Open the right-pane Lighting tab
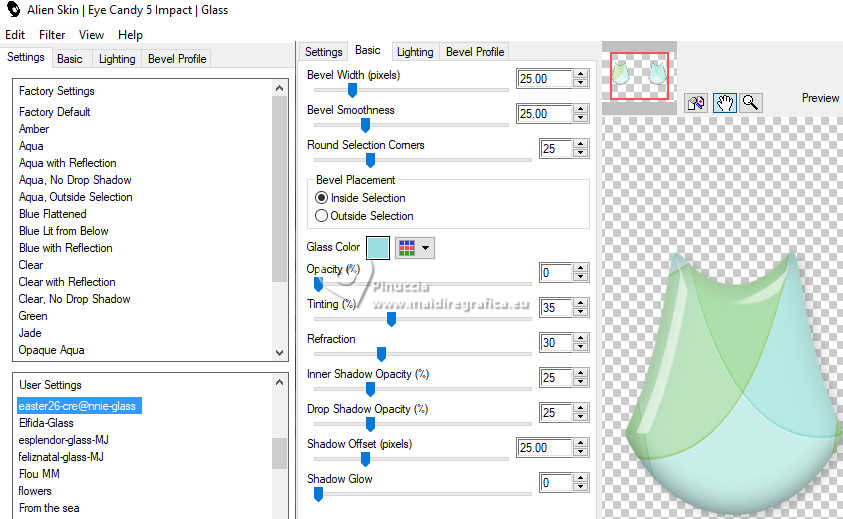Screen dimensions: 843x519 click(415, 52)
